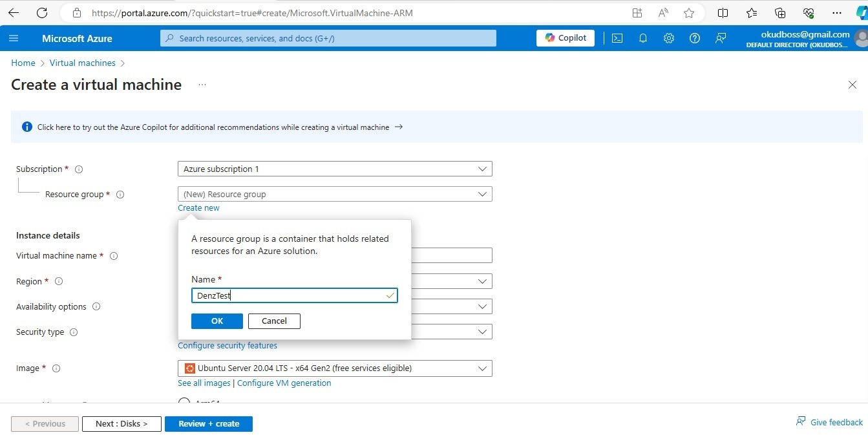Click the feedback icon in the header
The height and width of the screenshot is (435, 868).
721,38
